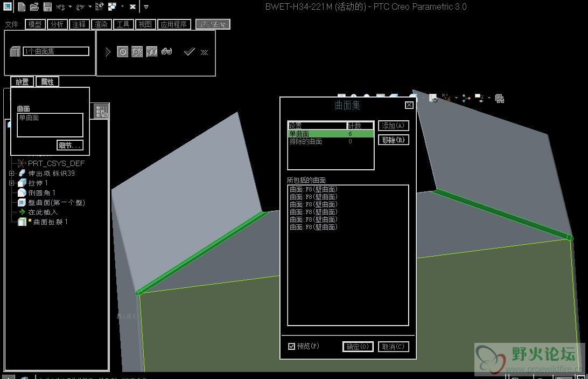The image size is (588, 379).
Task: Click the verify glasses icon
Action: 166,51
